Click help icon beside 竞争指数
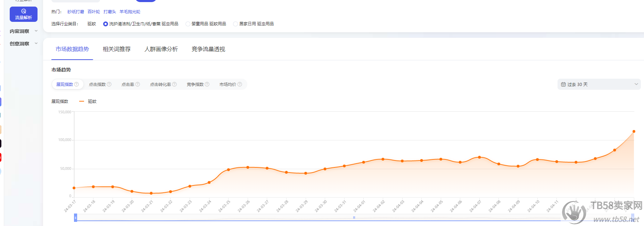644x226 pixels. [x=207, y=84]
